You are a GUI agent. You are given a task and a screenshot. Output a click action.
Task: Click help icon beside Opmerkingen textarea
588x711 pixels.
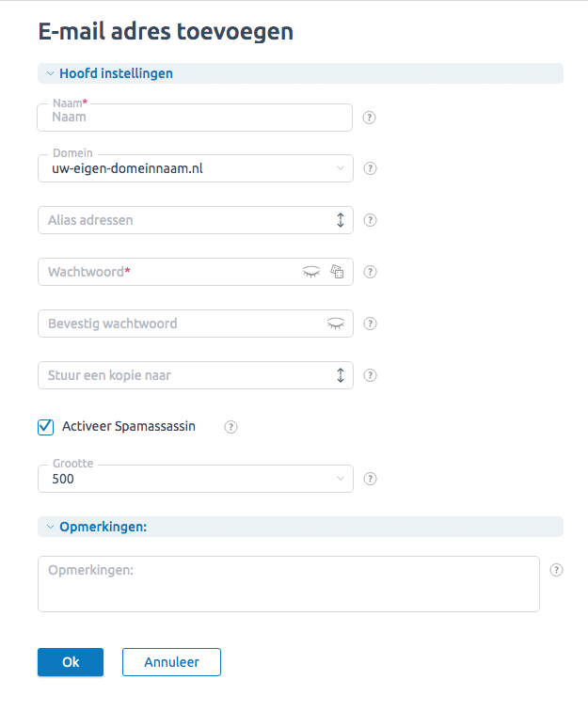(556, 570)
